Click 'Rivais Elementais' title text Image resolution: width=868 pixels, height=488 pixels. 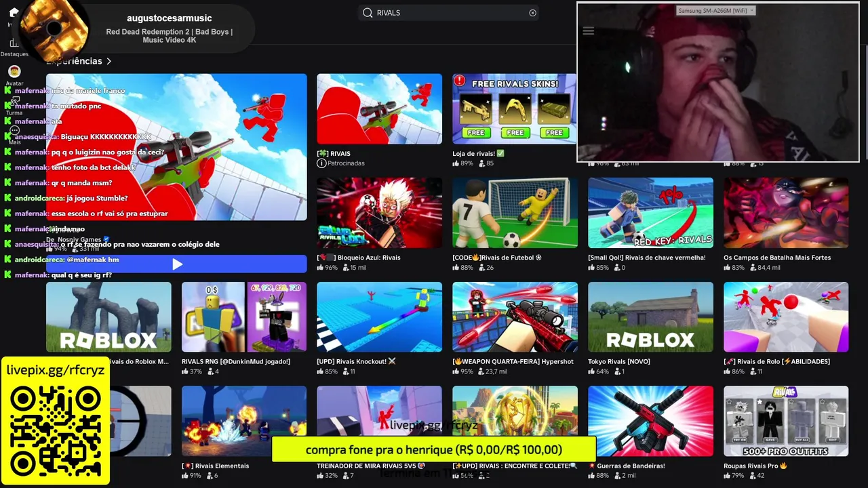(216, 466)
